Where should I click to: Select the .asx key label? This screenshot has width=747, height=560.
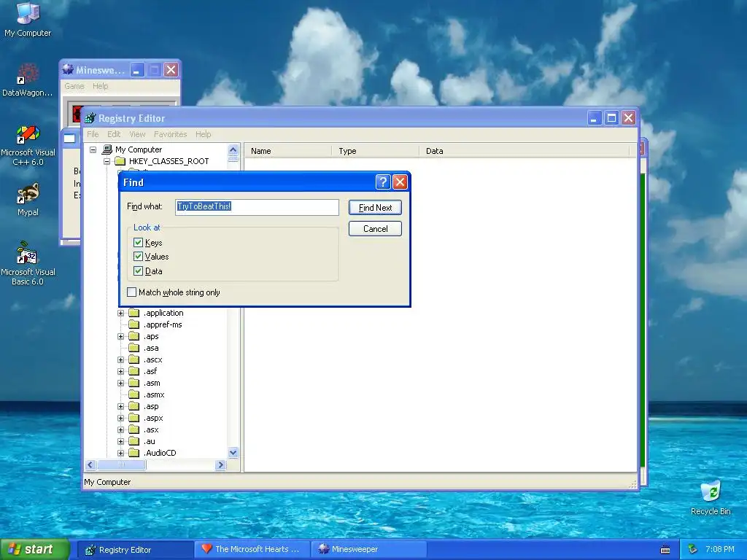click(151, 429)
